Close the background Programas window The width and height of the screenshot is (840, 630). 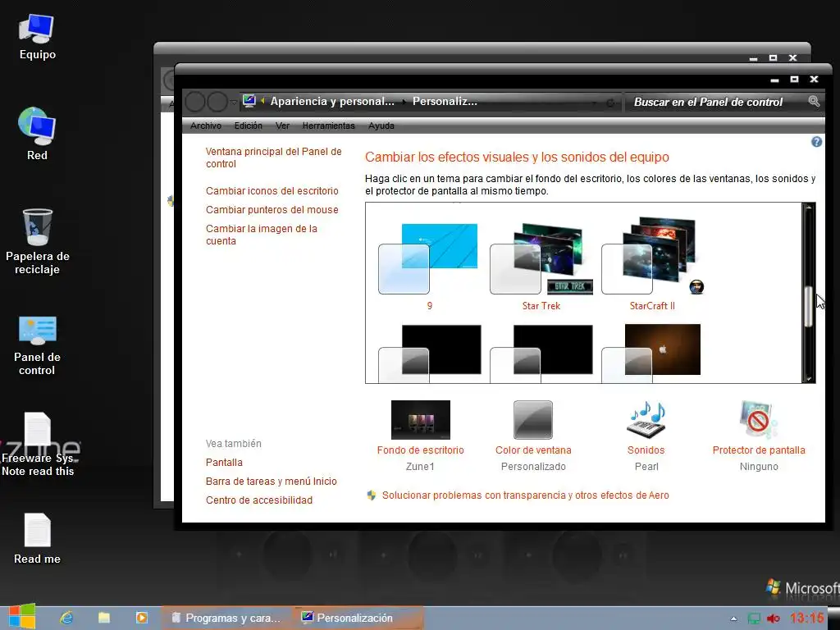tap(793, 58)
